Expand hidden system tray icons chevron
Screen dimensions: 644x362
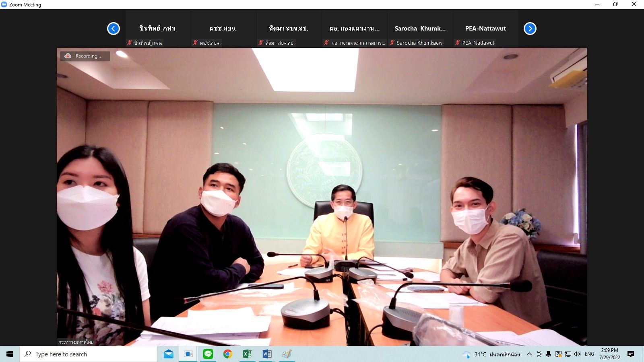coord(529,354)
